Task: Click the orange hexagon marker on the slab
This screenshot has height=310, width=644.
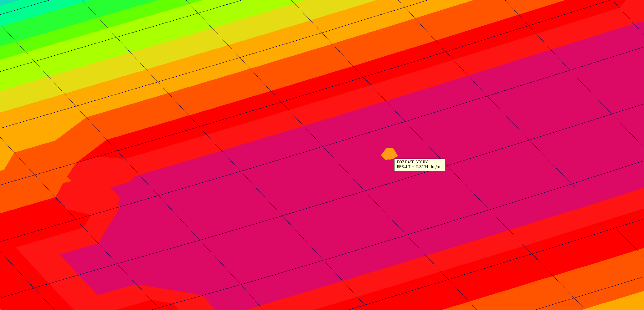Action: tap(389, 154)
